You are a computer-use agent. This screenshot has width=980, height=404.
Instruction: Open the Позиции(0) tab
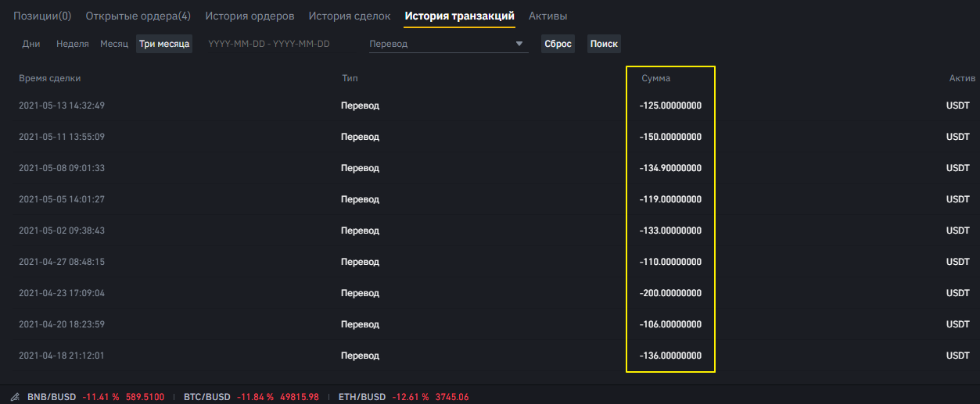point(42,16)
